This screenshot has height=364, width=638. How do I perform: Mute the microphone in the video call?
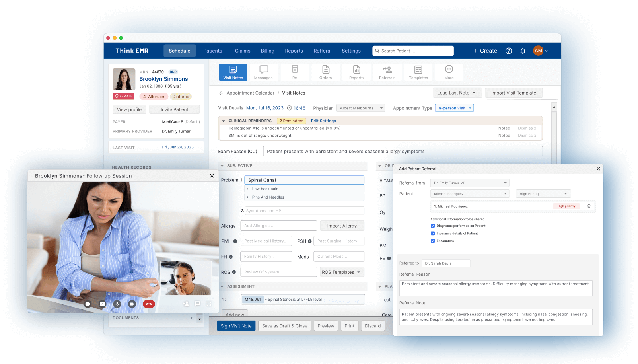(117, 304)
